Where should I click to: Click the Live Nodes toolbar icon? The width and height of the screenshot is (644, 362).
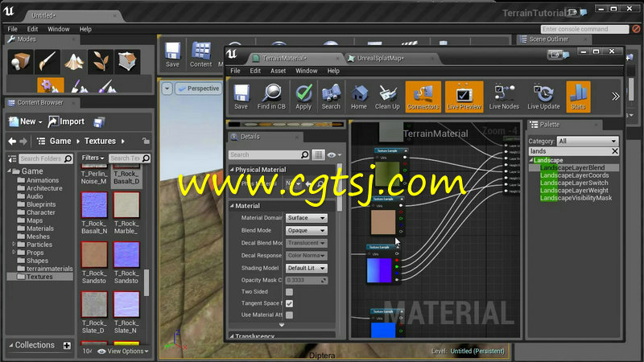[504, 97]
